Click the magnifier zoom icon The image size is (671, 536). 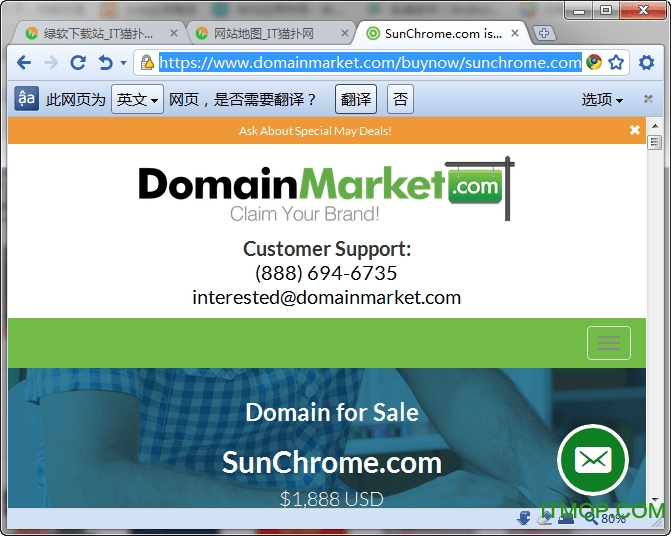pos(591,518)
